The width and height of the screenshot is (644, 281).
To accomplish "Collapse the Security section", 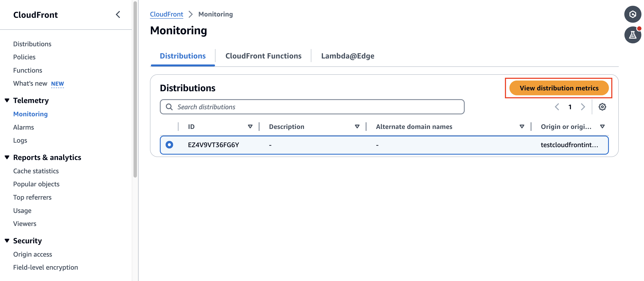I will pyautogui.click(x=7, y=241).
